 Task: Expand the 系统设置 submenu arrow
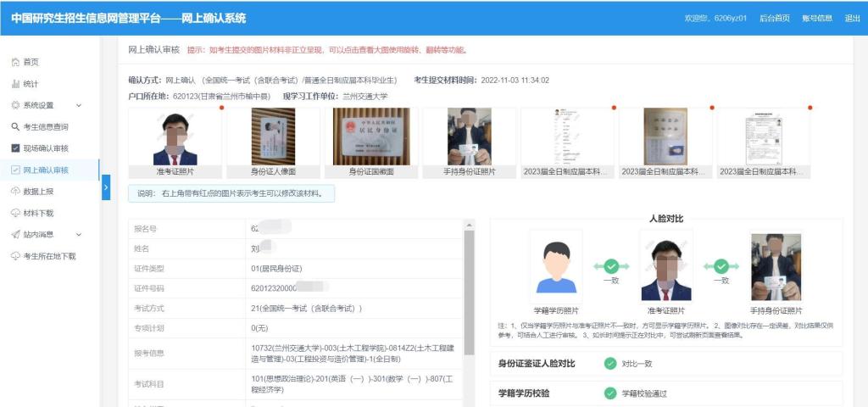click(79, 105)
